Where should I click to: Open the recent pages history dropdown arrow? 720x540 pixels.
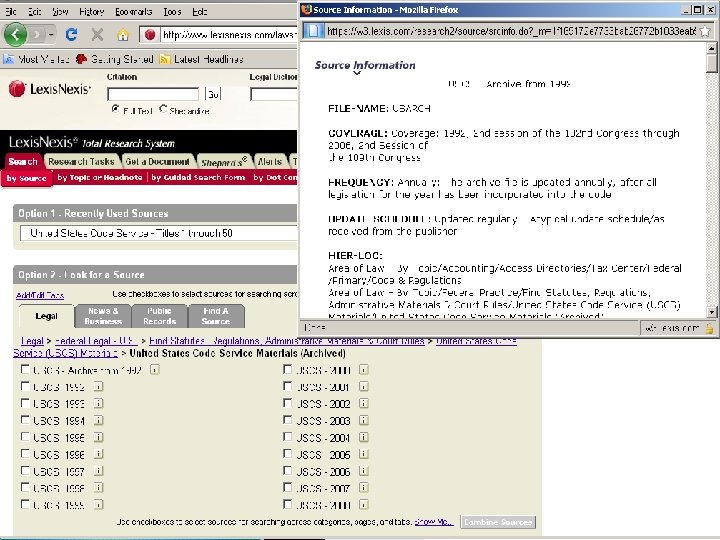click(x=51, y=34)
